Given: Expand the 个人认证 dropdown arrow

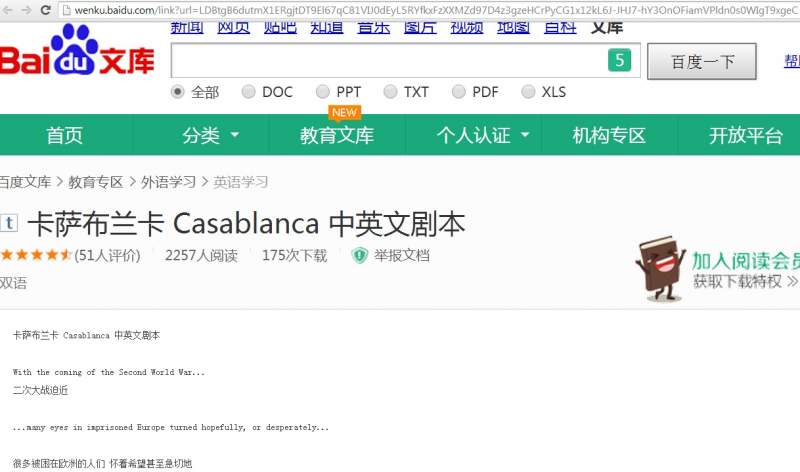Looking at the screenshot, I should (524, 135).
